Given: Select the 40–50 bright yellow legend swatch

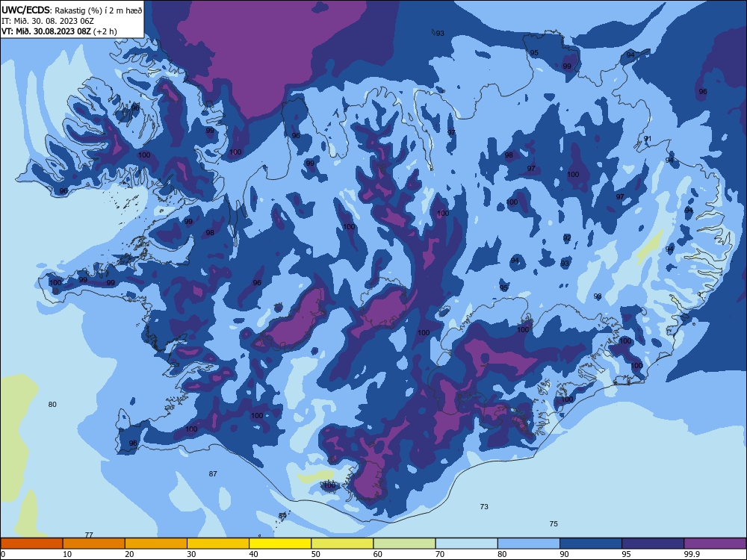Looking at the screenshot, I should 280,544.
